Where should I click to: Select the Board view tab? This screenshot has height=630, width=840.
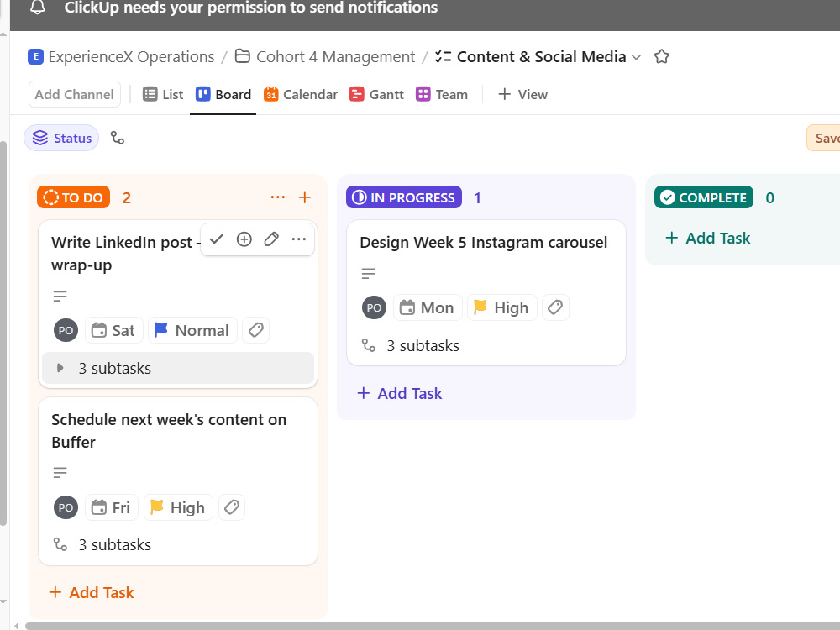click(223, 94)
